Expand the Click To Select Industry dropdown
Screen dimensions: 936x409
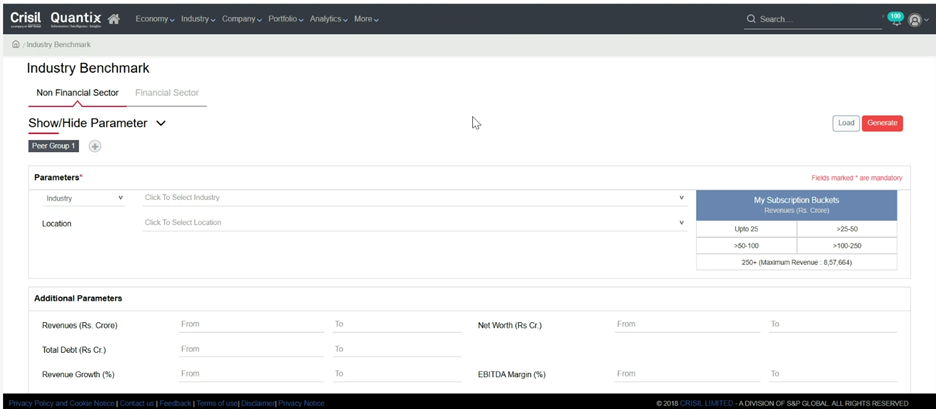tap(414, 198)
